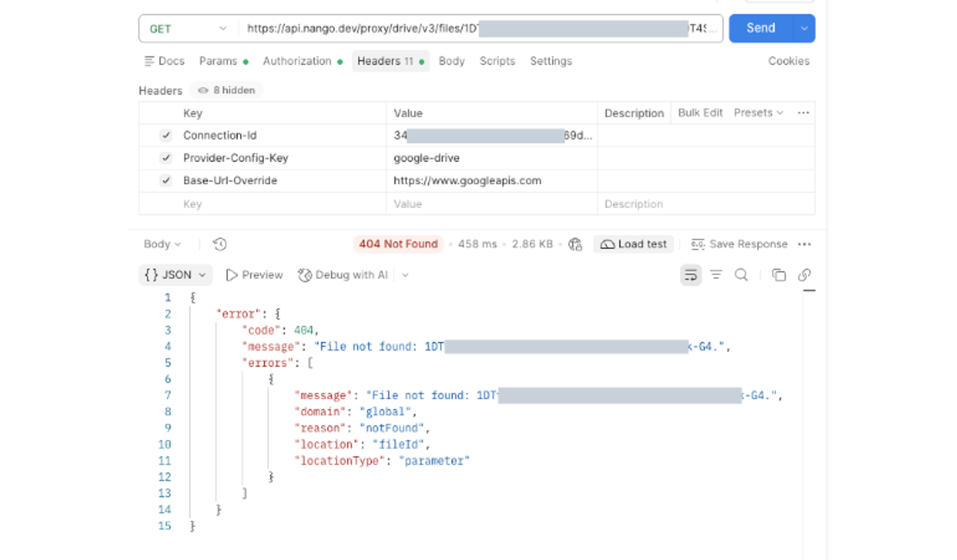Viewport: 957px width, 560px height.
Task: Click Save Response
Action: pyautogui.click(x=739, y=244)
